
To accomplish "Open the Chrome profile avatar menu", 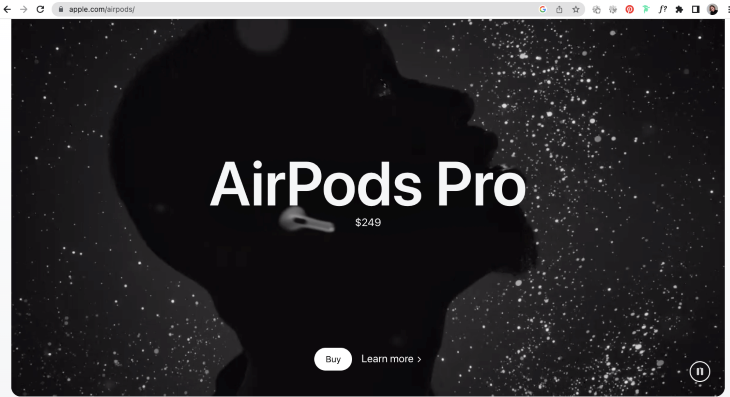I will coord(712,9).
